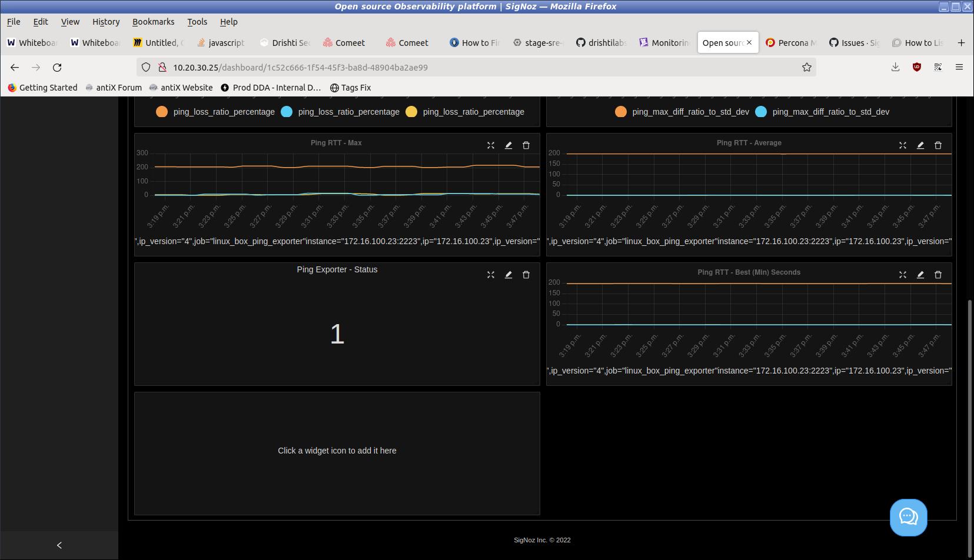
Task: Open the uBlock Origin extension
Action: coord(916,67)
